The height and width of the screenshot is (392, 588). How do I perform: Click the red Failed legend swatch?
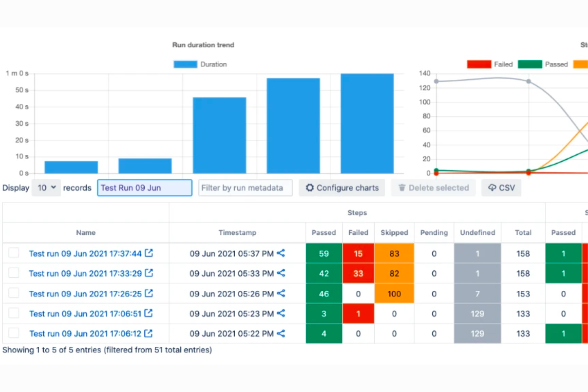479,64
